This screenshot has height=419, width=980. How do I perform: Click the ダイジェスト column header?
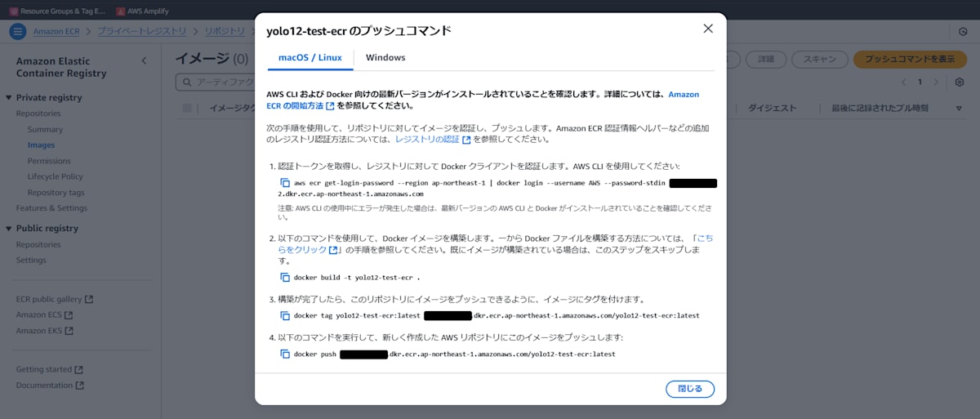tap(773, 108)
